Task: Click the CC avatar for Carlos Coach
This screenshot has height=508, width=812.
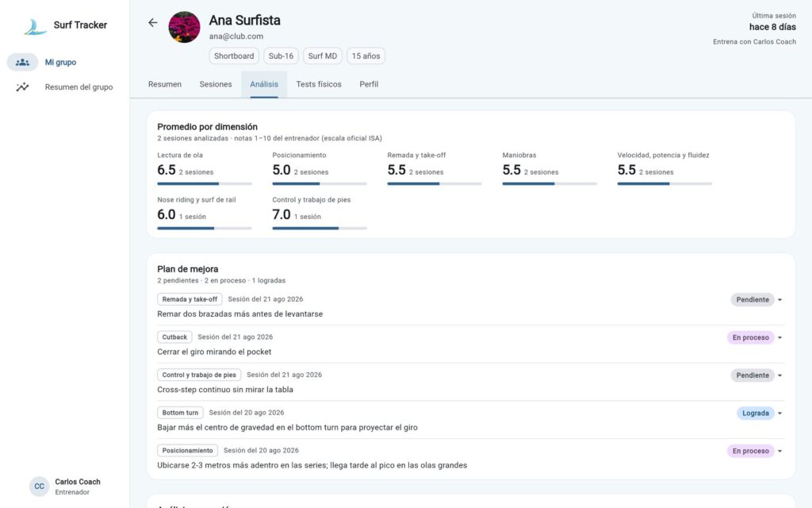Action: pos(40,487)
